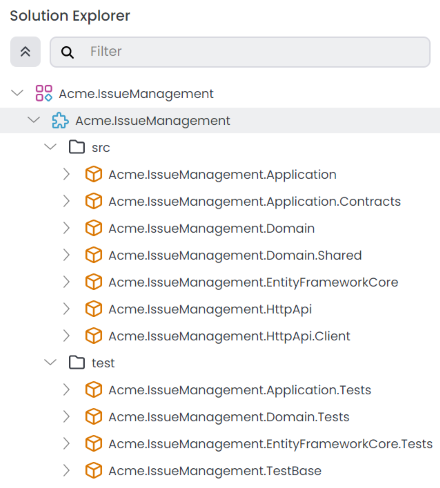
Task: Expand Acme.IssueManagement.Application.Tests chevron
Action: tap(66, 390)
